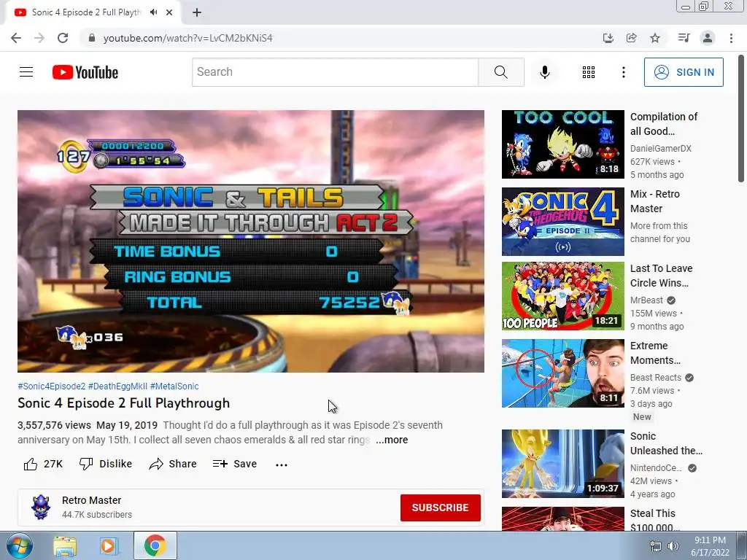View the site lock security info
The width and height of the screenshot is (747, 560).
(92, 38)
